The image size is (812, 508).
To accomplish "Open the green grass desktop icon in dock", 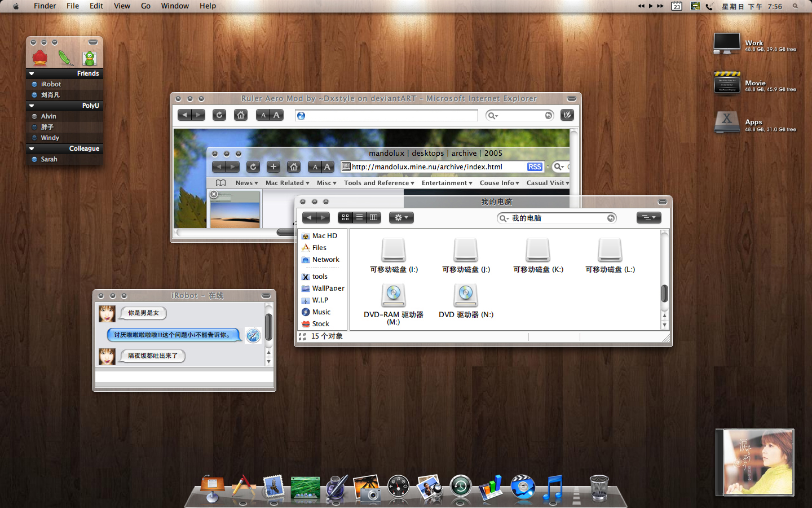I will tap(305, 488).
